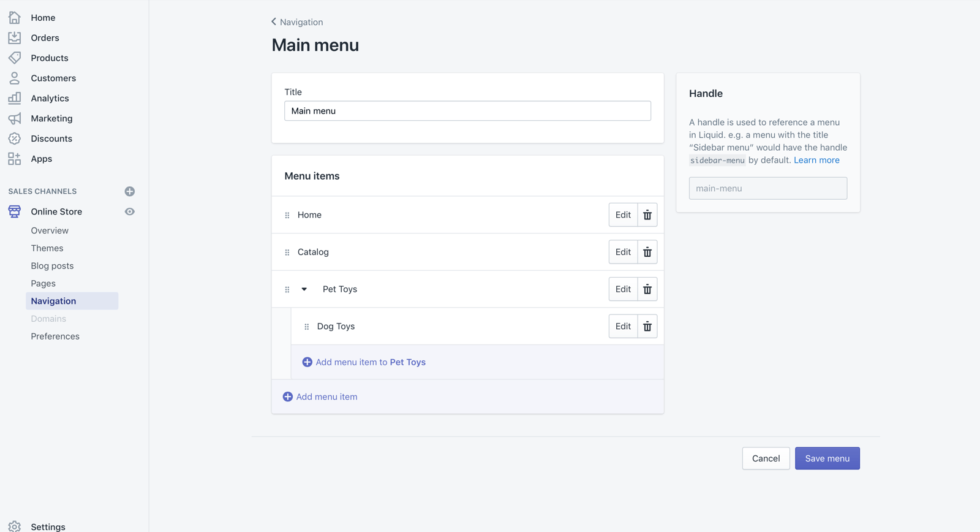Screen dimensions: 980x532
Task: Click the Online Store storefront icon
Action: pyautogui.click(x=15, y=211)
